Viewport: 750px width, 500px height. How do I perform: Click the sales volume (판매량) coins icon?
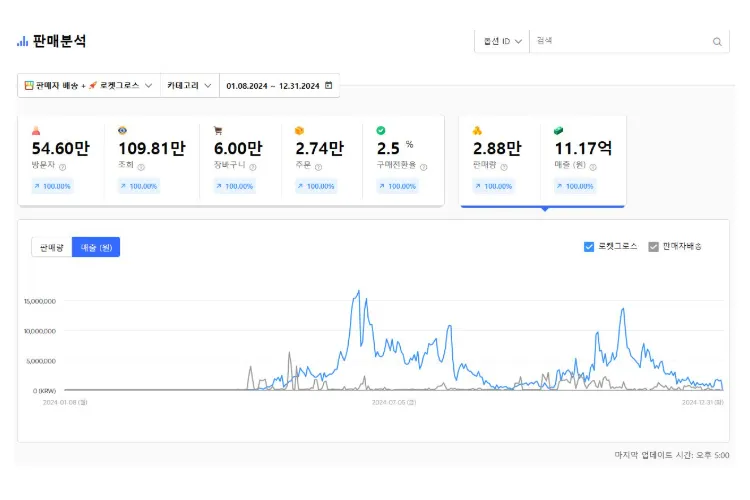click(x=477, y=130)
